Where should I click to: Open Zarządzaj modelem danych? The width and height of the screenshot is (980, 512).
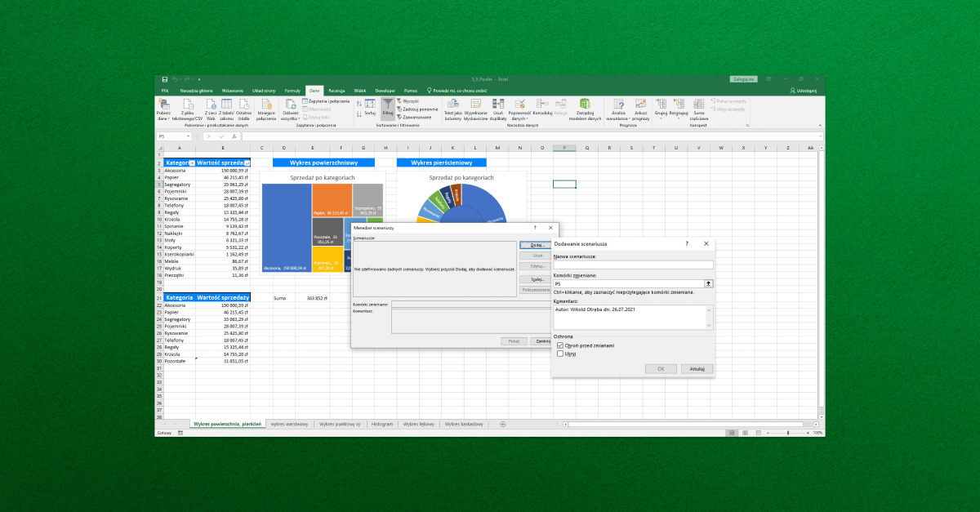(584, 109)
